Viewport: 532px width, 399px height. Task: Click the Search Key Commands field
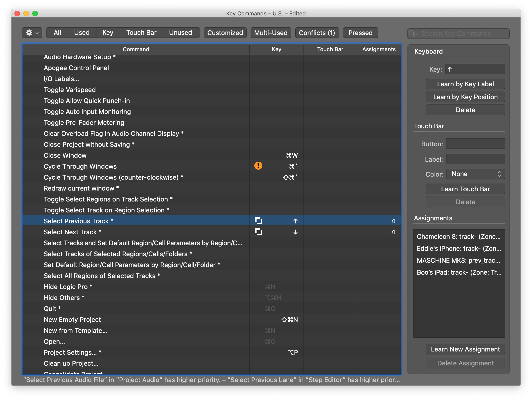tap(462, 34)
